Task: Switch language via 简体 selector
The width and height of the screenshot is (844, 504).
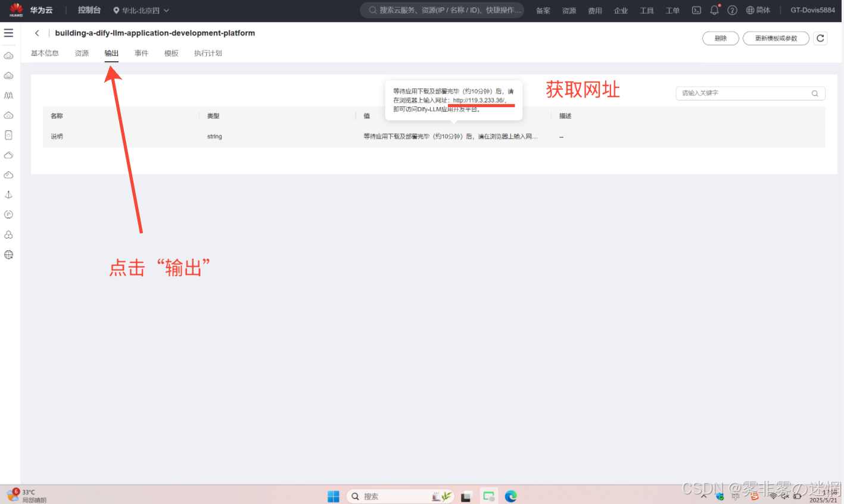Action: pyautogui.click(x=758, y=10)
